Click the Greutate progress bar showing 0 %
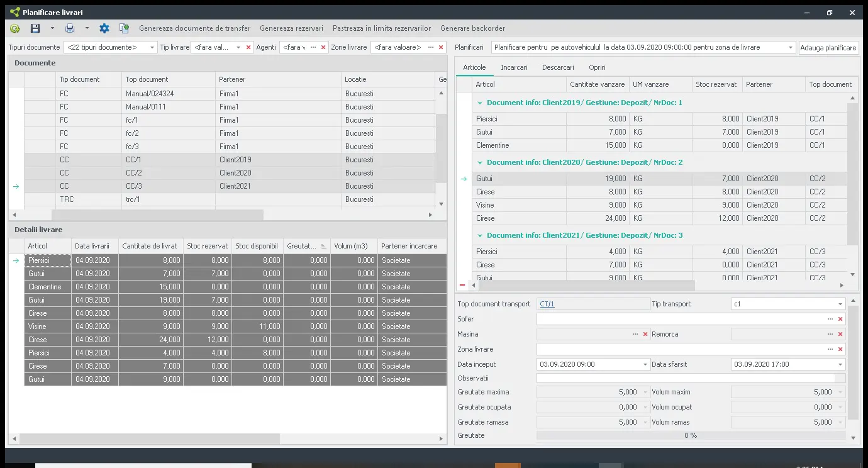Image resolution: width=868 pixels, height=468 pixels. coord(691,435)
